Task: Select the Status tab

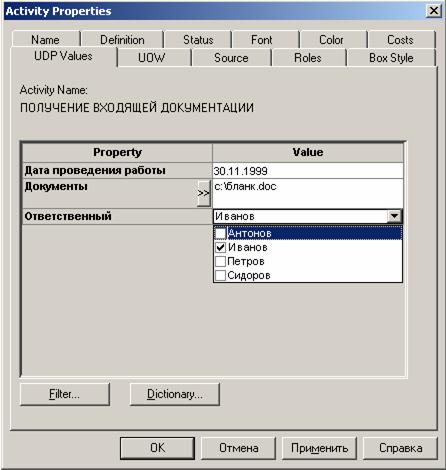Action: (x=198, y=40)
